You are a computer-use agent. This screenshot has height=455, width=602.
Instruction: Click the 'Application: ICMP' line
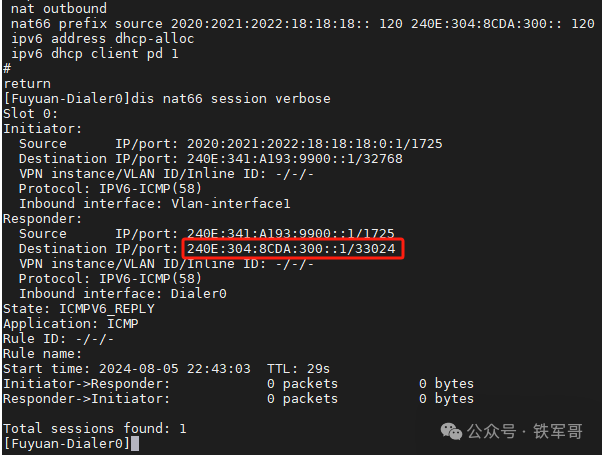coord(71,324)
